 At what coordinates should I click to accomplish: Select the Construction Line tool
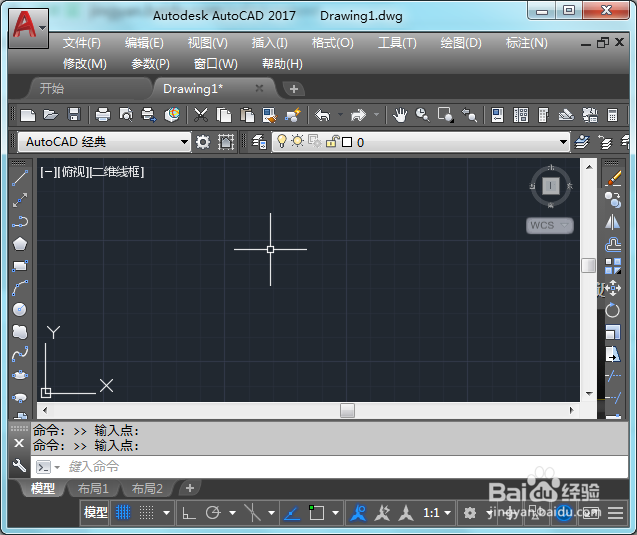click(x=20, y=200)
